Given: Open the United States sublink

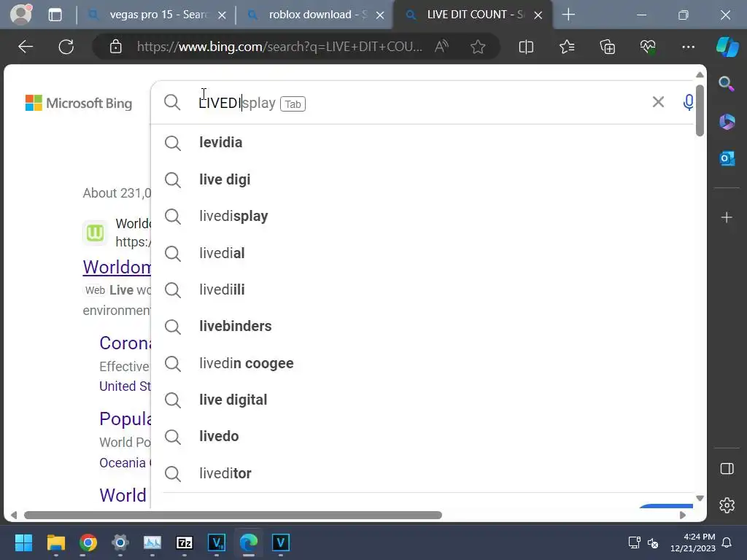Looking at the screenshot, I should point(125,386).
